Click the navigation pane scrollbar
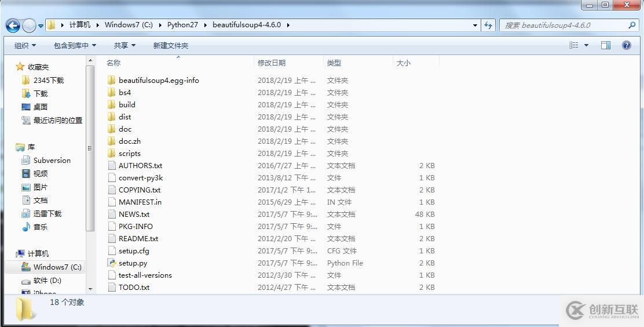This screenshot has height=327, width=644. click(90, 149)
